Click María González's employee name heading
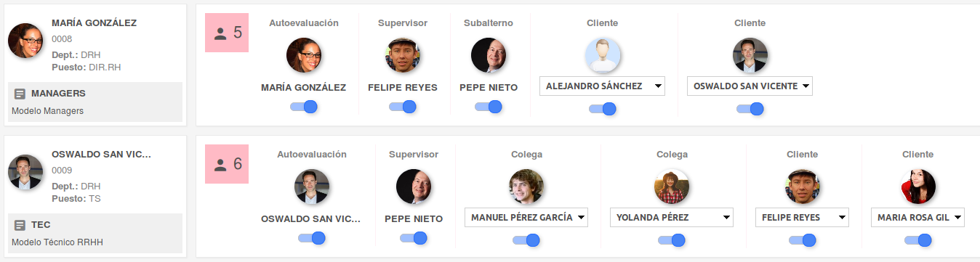This screenshot has width=980, height=262. point(95,22)
